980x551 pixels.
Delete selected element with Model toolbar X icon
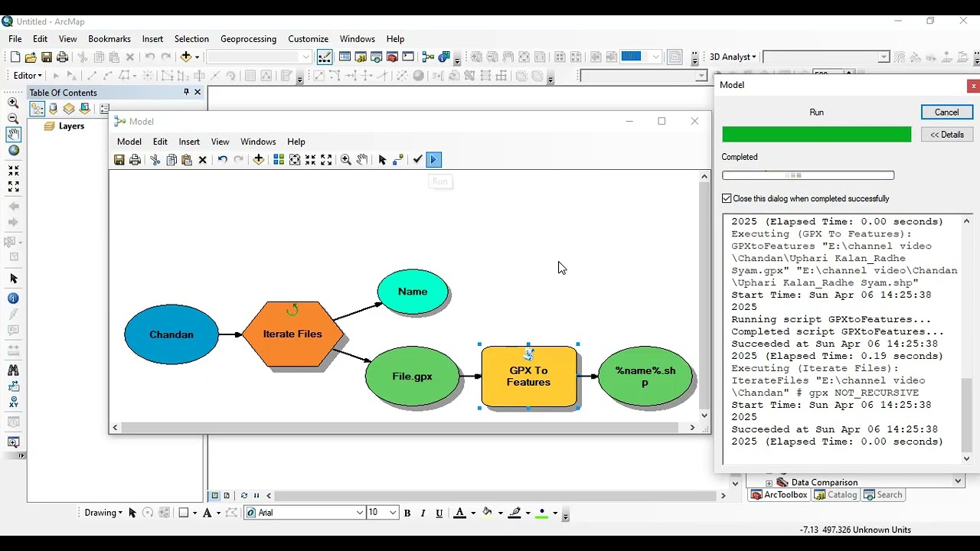pos(203,159)
